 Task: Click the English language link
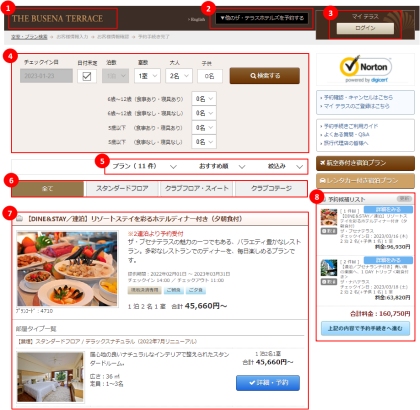coord(197,19)
